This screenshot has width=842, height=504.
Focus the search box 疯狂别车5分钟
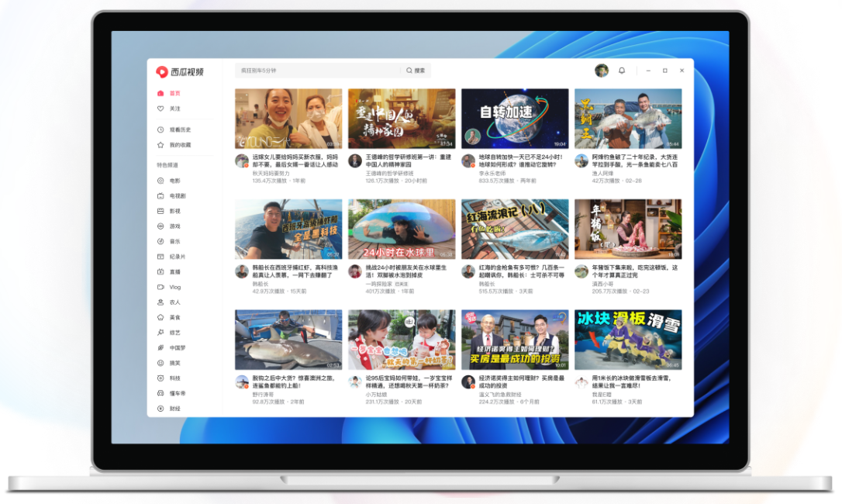tap(318, 71)
